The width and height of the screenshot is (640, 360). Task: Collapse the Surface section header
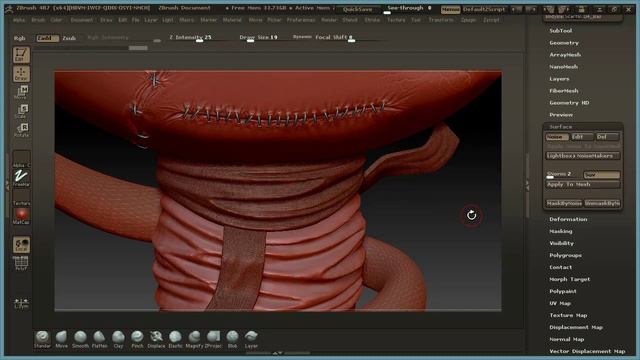560,127
